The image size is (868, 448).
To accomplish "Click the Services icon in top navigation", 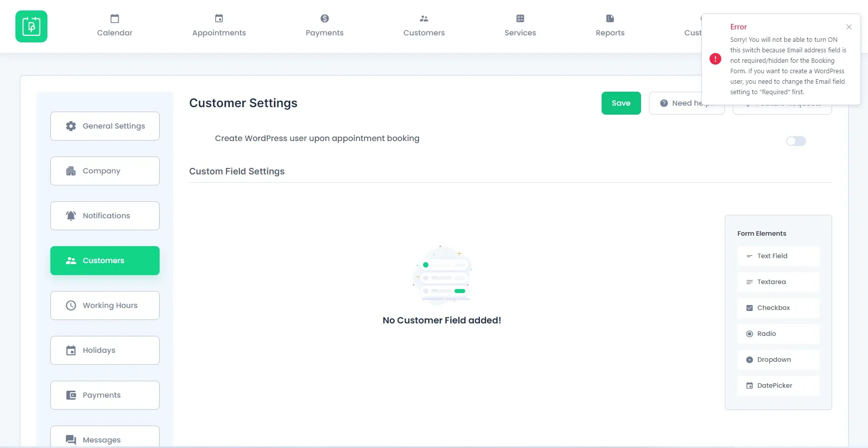I will [x=520, y=18].
